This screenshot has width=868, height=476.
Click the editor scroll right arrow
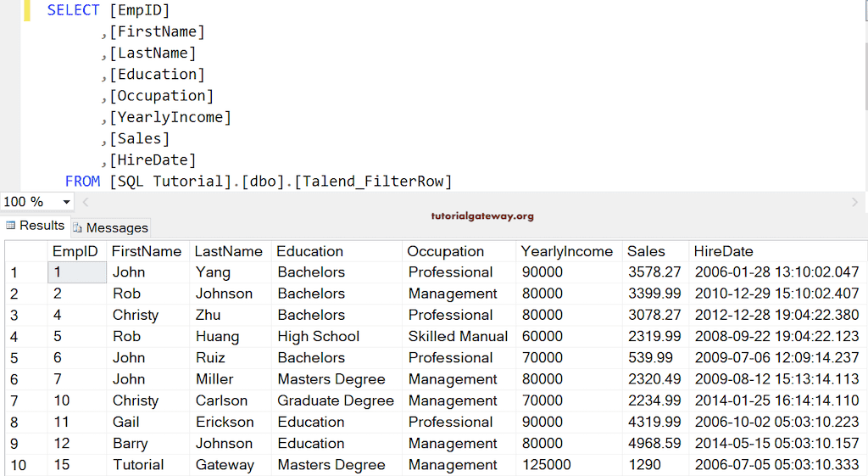pyautogui.click(x=854, y=202)
